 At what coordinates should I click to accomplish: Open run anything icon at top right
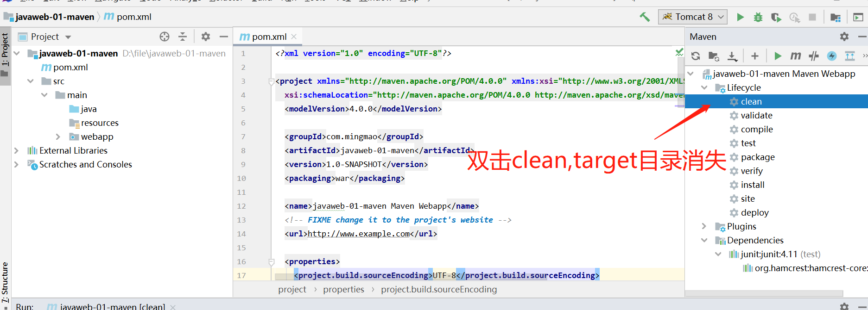click(x=858, y=17)
